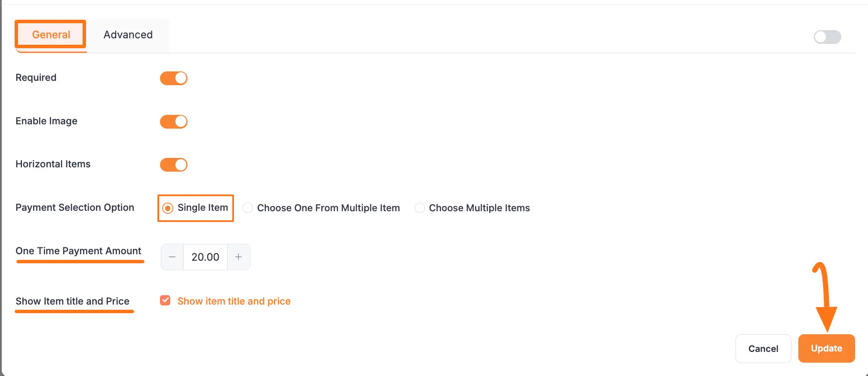This screenshot has width=868, height=376.
Task: Enable the gray toggle at top right
Action: tap(827, 37)
